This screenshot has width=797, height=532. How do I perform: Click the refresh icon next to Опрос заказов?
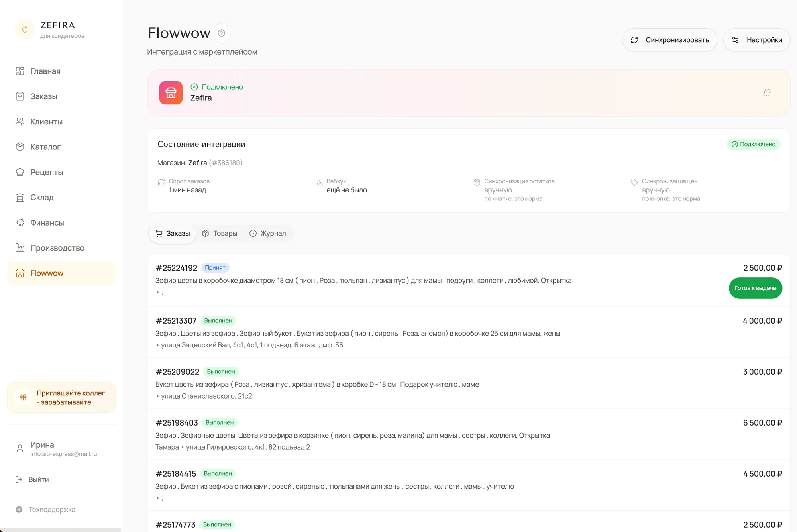pos(161,182)
